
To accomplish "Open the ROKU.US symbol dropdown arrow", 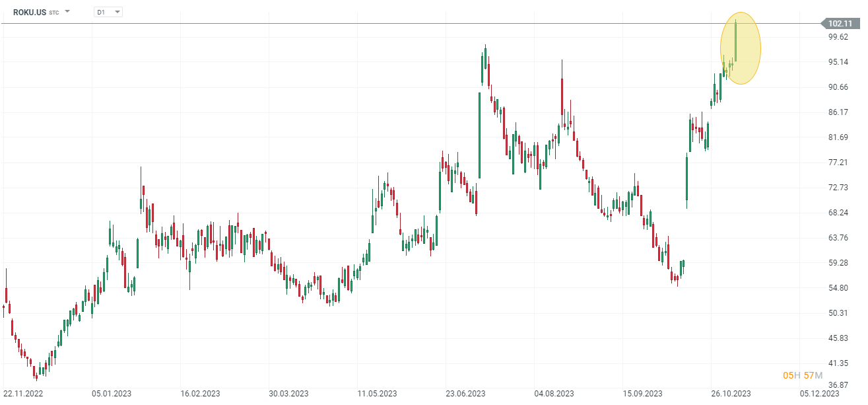I will coord(67,11).
